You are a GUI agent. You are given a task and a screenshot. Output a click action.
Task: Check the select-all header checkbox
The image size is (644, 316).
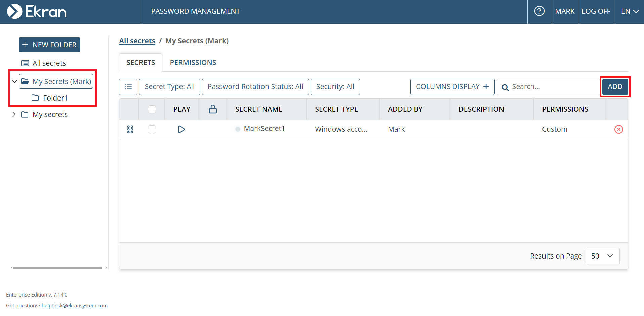(x=152, y=109)
